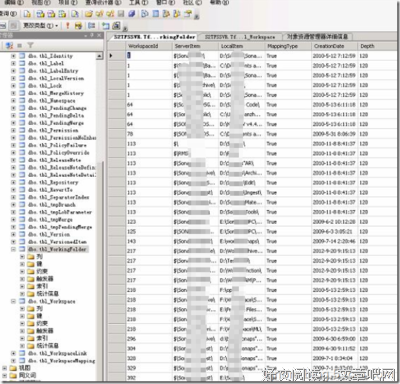Click the WorkspaceId column header
The height and width of the screenshot is (384, 400).
coord(149,46)
